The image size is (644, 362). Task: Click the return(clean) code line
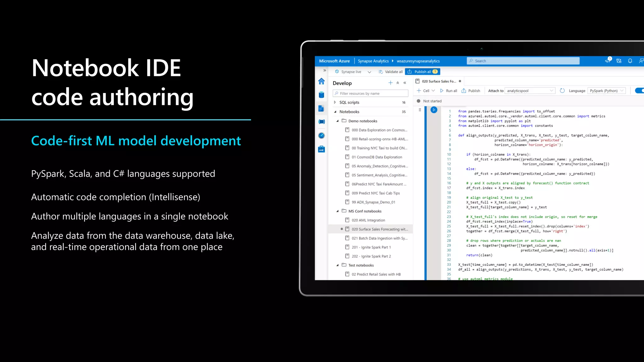coord(479,255)
